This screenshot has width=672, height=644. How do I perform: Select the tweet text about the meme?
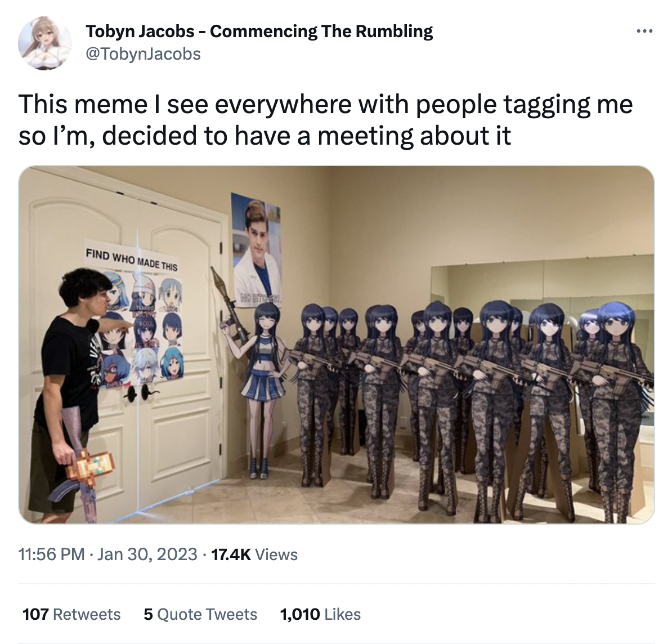[325, 120]
